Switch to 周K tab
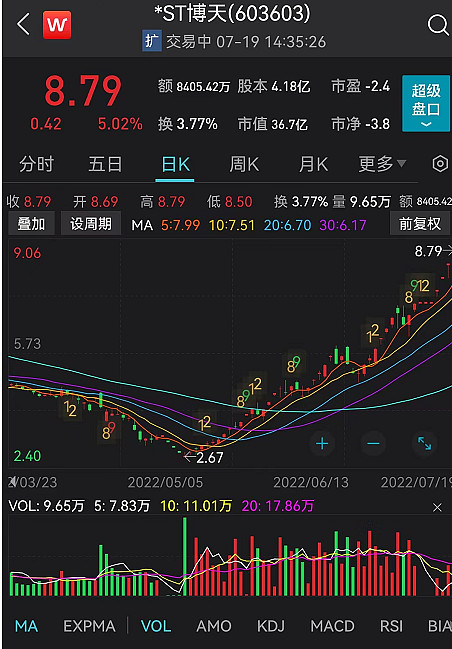452x649 pixels. coord(244,165)
